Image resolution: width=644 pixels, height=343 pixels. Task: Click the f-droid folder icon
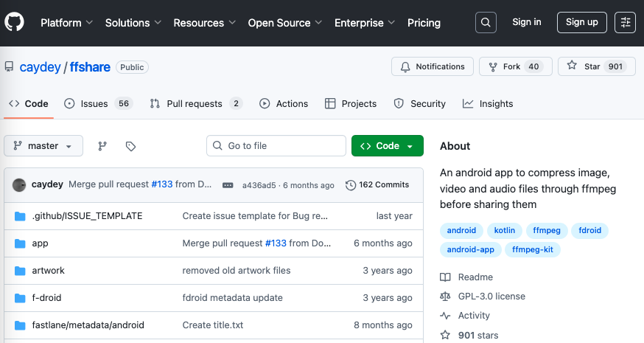coord(20,298)
